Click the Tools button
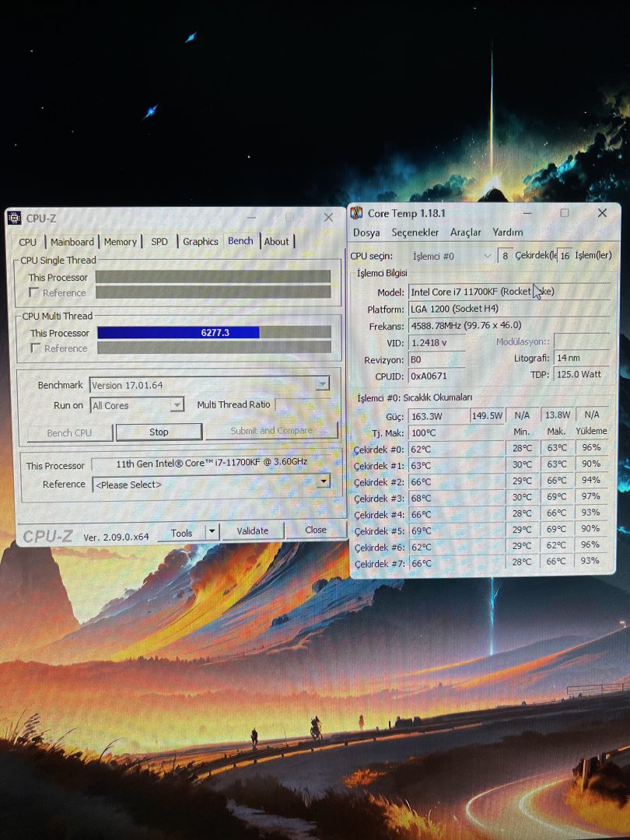 [181, 533]
